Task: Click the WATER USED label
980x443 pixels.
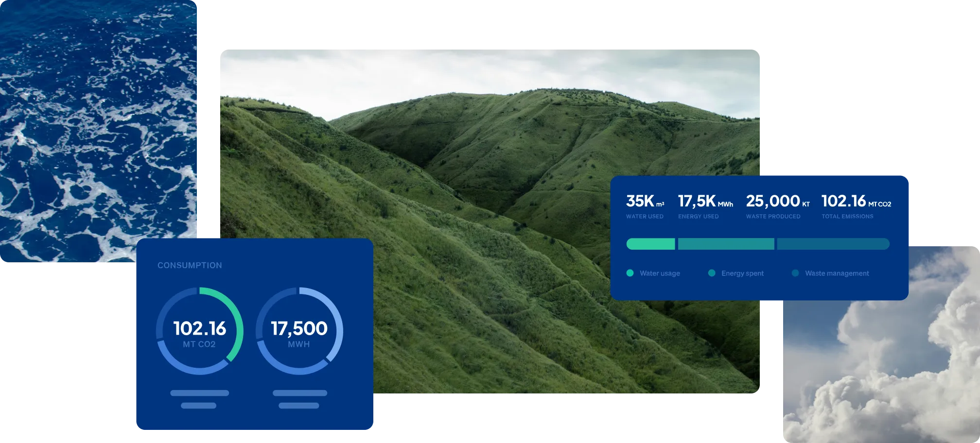Action: click(645, 217)
